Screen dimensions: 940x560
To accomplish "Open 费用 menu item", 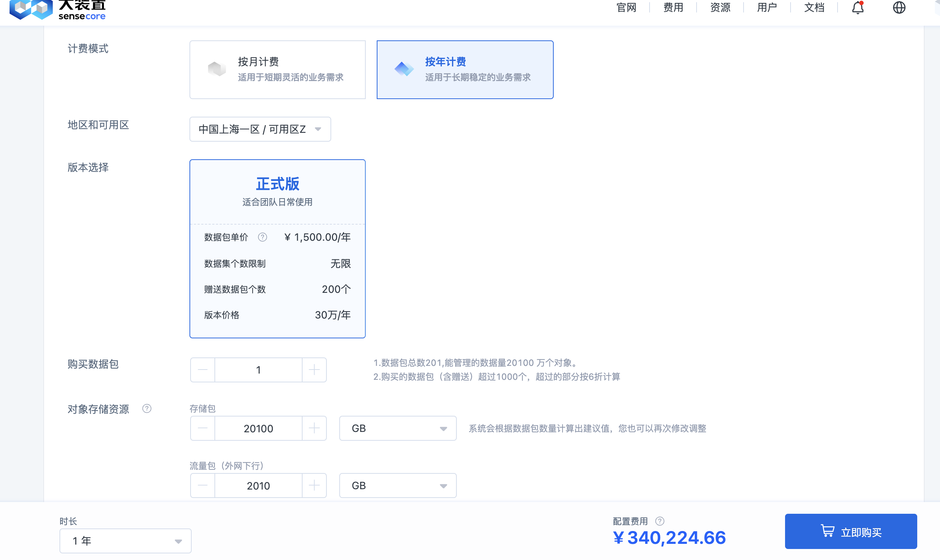I will pos(673,8).
